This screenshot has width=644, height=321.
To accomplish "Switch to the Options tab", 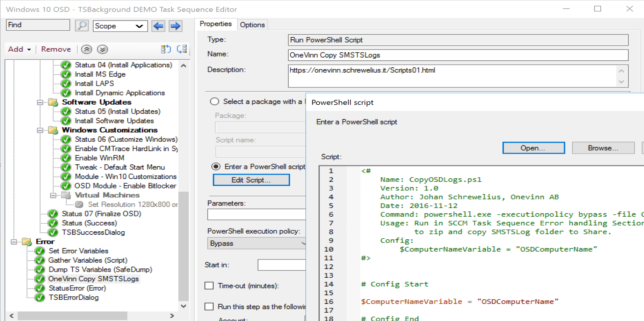I will click(x=252, y=24).
